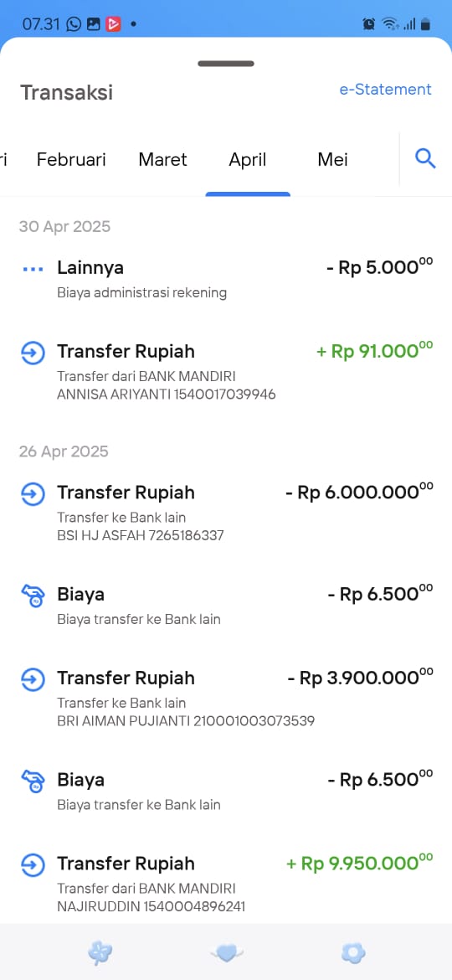The width and height of the screenshot is (452, 980).
Task: Tap transfer icon beside NAJIRUDDIN transaction
Action: pos(33,865)
